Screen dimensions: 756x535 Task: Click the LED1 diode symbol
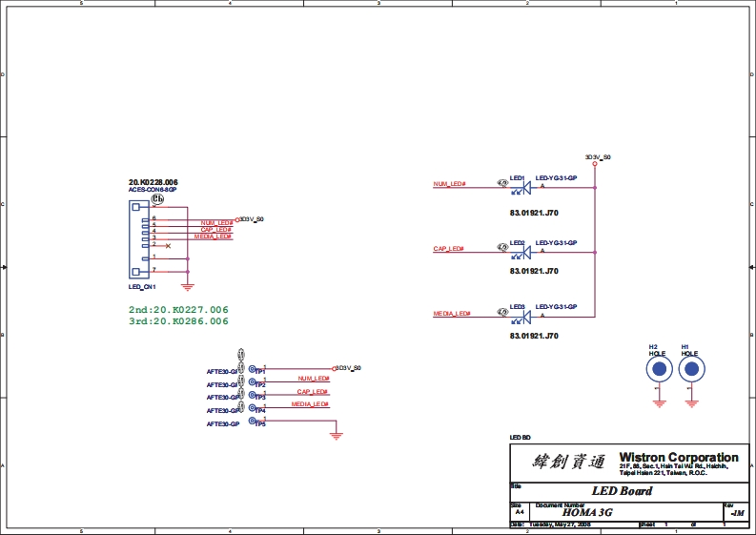click(521, 187)
